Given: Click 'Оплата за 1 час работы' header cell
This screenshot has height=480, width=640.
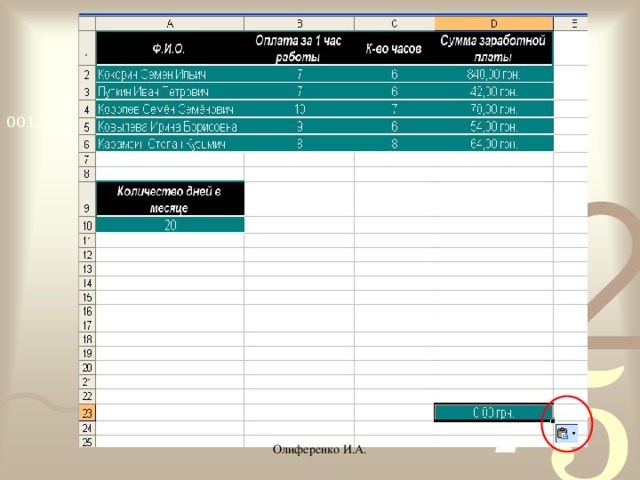Looking at the screenshot, I should (x=299, y=48).
